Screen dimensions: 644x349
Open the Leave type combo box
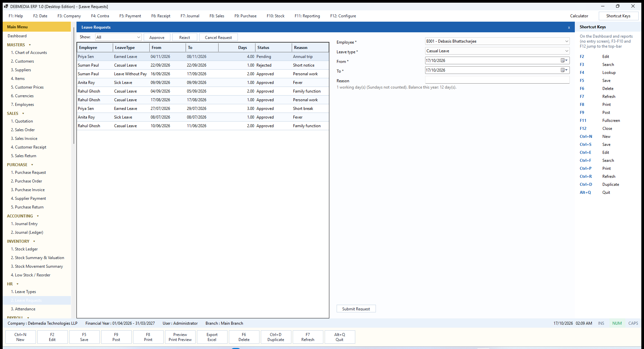click(x=497, y=51)
